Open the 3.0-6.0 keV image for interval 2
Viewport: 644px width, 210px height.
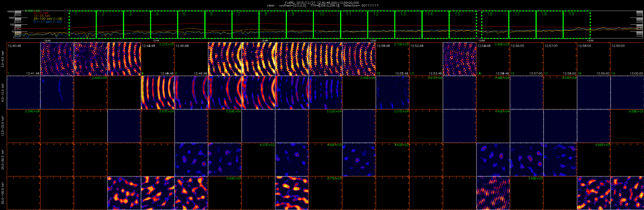click(x=57, y=59)
